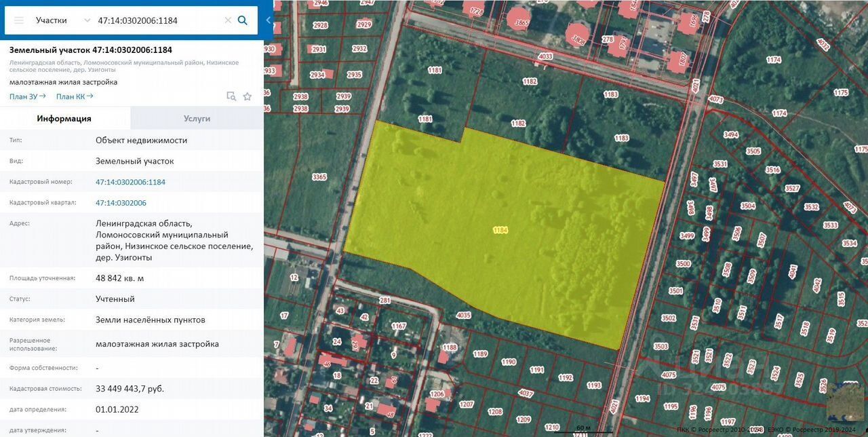This screenshot has height=437, width=868.
Task: Open the План ЗУ link
Action: tap(28, 96)
